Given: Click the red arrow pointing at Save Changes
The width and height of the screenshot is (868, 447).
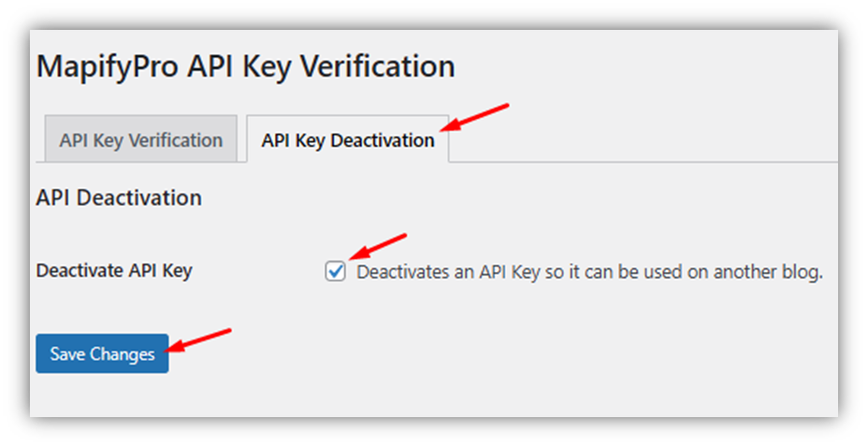Looking at the screenshot, I should click(x=198, y=340).
